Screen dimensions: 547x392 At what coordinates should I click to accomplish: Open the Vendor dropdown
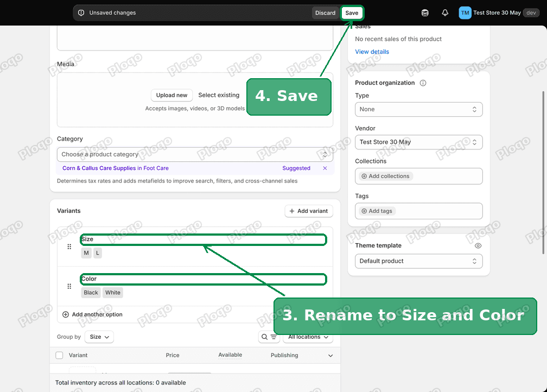418,142
